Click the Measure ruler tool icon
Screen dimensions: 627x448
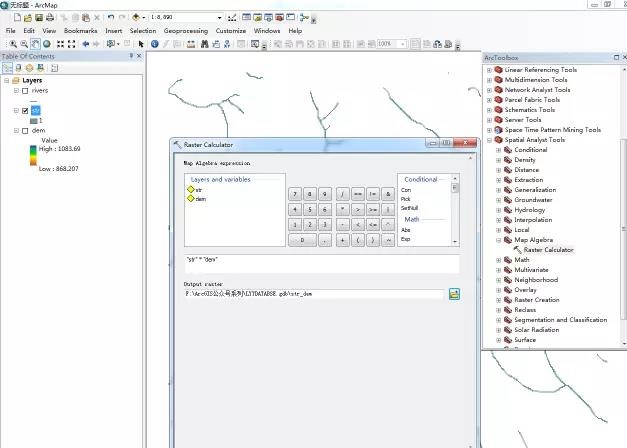click(191, 44)
